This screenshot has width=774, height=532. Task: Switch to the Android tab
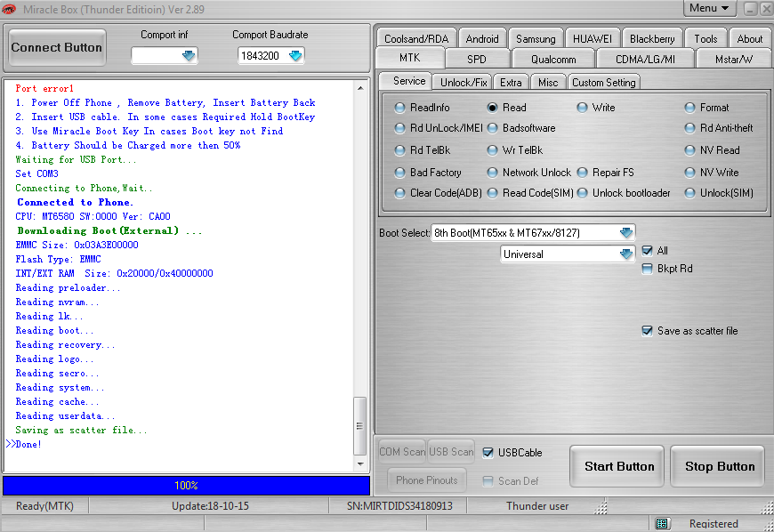[x=482, y=38]
